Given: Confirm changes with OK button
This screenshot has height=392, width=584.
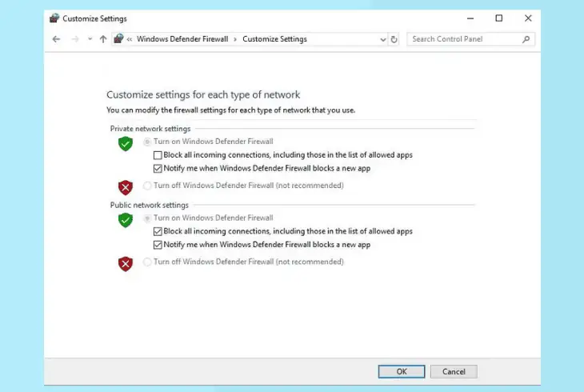Looking at the screenshot, I should pyautogui.click(x=402, y=371).
